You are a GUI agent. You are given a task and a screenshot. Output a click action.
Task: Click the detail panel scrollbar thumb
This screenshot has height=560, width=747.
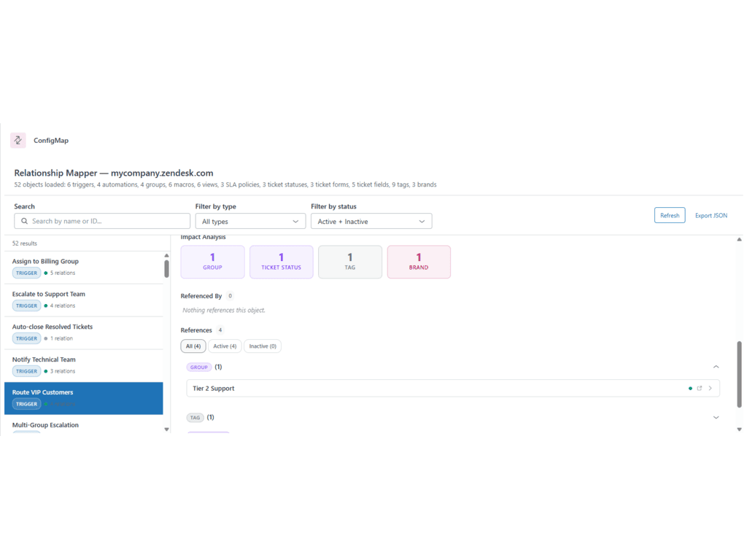tap(739, 374)
